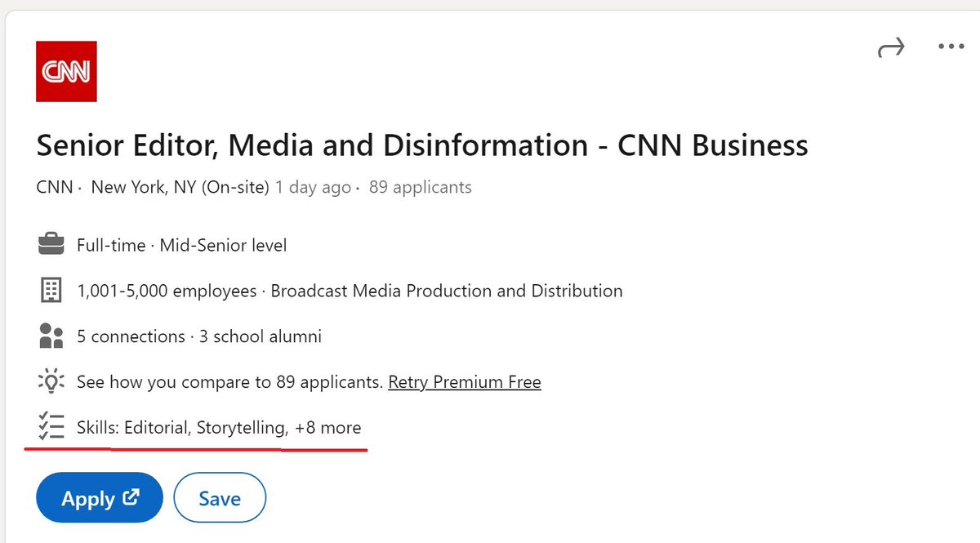
Task: Open the Senior Editor job title
Action: [422, 145]
